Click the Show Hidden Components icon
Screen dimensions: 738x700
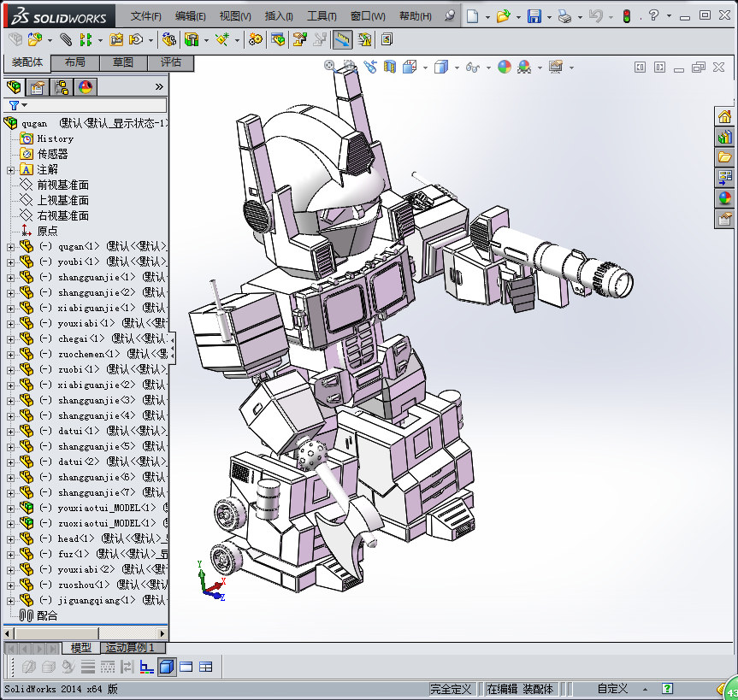click(x=169, y=39)
